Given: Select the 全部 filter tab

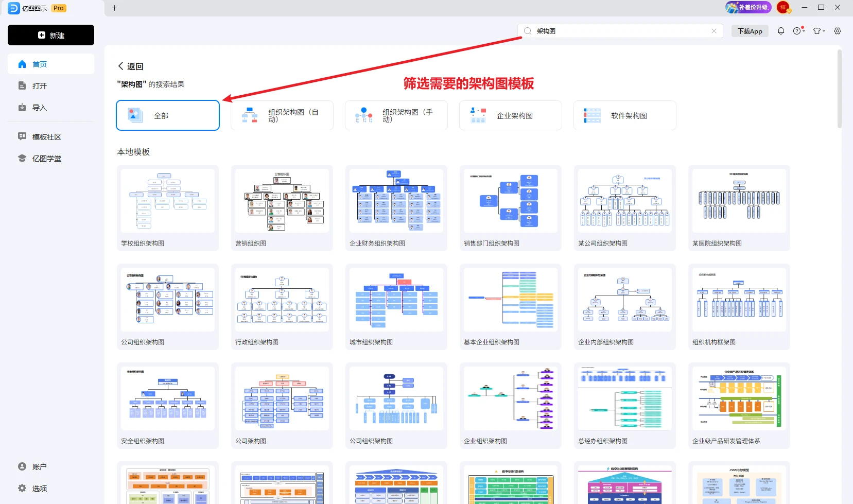Looking at the screenshot, I should pos(168,115).
